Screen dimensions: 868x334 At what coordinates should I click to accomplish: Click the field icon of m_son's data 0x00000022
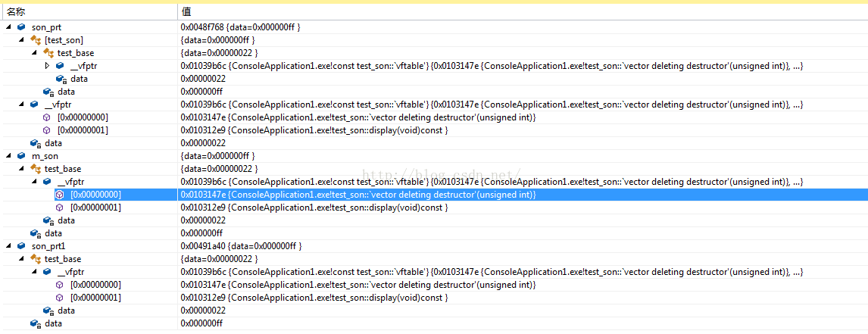[48, 220]
